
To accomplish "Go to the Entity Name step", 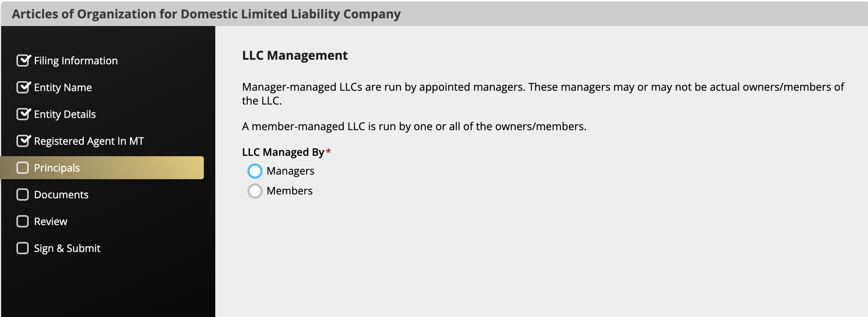I will (x=63, y=88).
